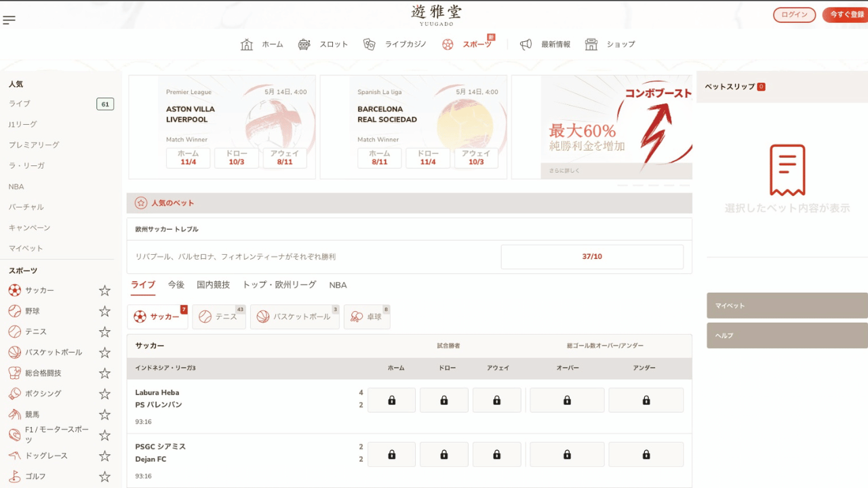The width and height of the screenshot is (868, 488).
Task: Click the live casino cards icon
Action: point(369,44)
